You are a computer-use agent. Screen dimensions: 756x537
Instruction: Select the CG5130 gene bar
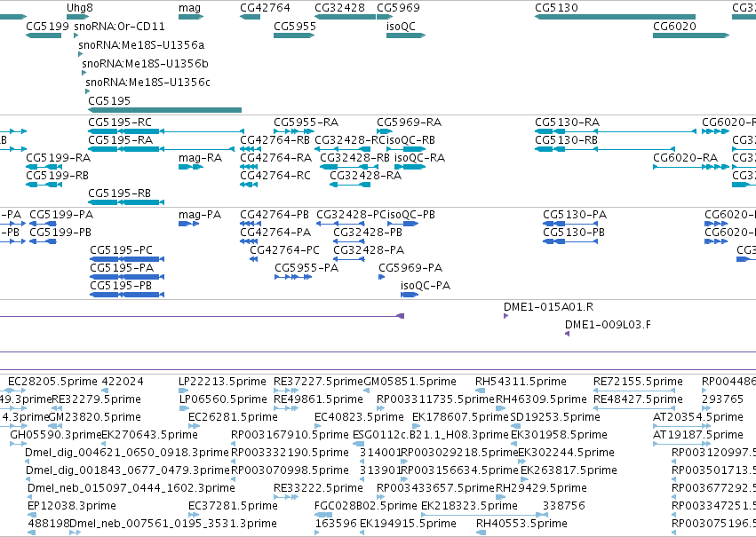[x=615, y=17]
